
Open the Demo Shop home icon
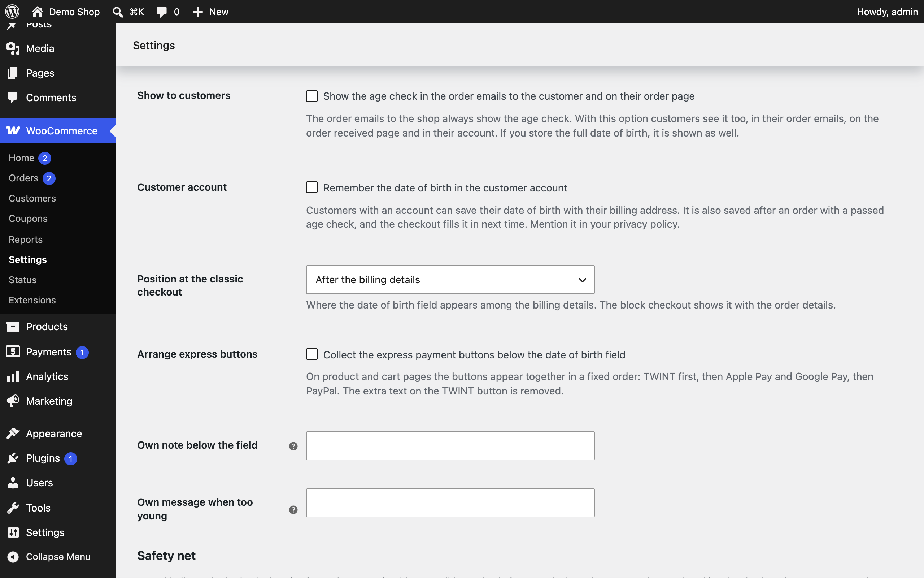pyautogui.click(x=37, y=12)
